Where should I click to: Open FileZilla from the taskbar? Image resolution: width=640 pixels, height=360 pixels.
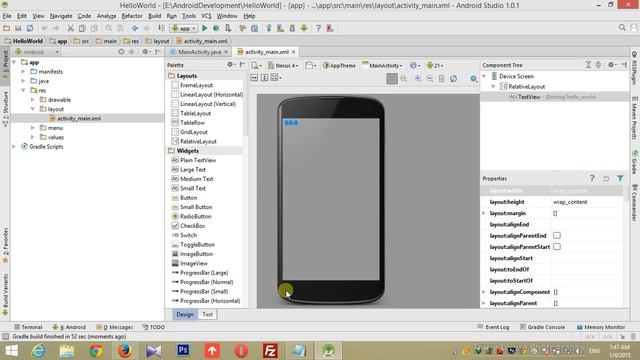(270, 351)
